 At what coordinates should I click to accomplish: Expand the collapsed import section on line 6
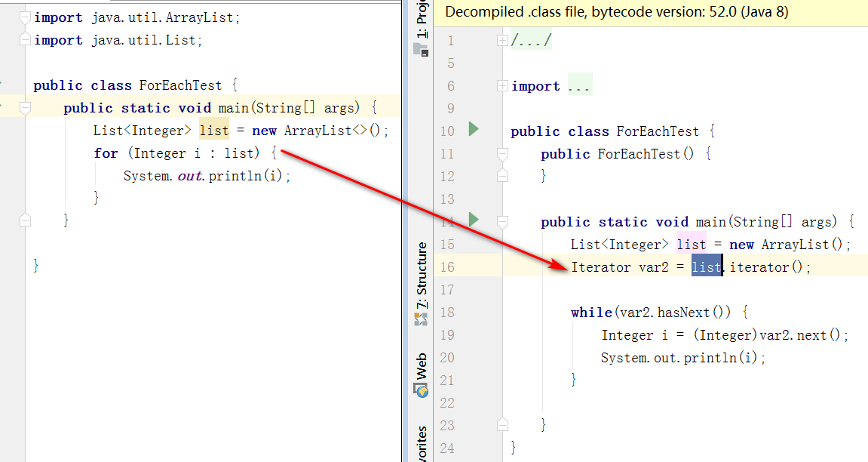502,85
